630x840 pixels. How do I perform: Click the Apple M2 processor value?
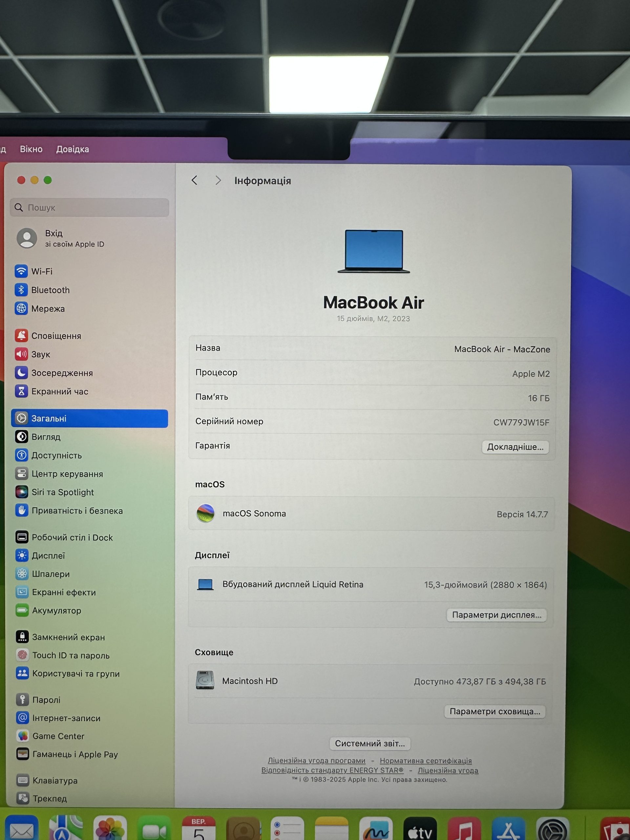pyautogui.click(x=531, y=374)
